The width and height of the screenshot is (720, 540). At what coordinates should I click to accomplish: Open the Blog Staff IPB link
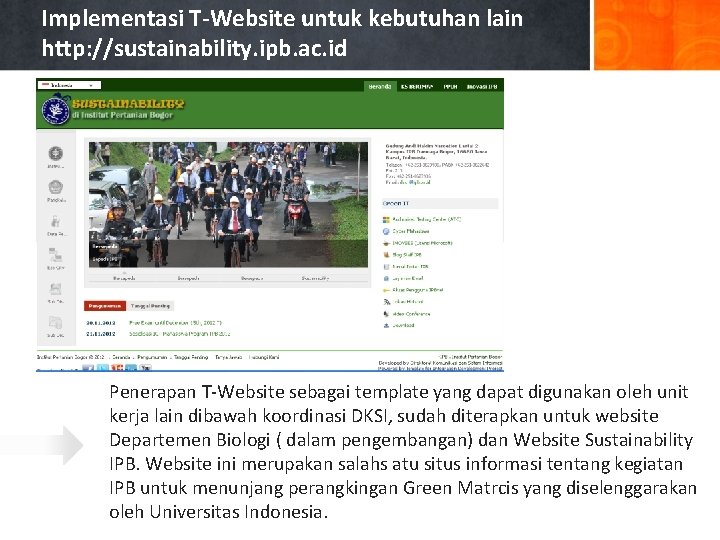coord(407,255)
